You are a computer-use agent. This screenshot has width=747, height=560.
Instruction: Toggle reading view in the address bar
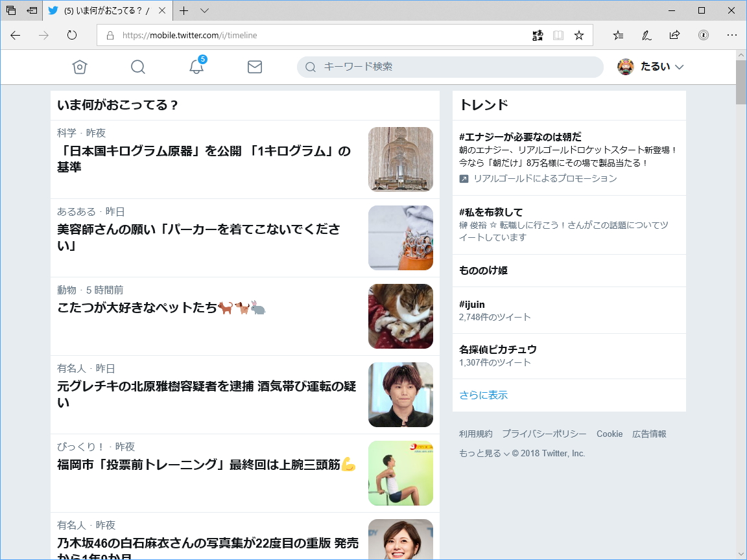[558, 36]
